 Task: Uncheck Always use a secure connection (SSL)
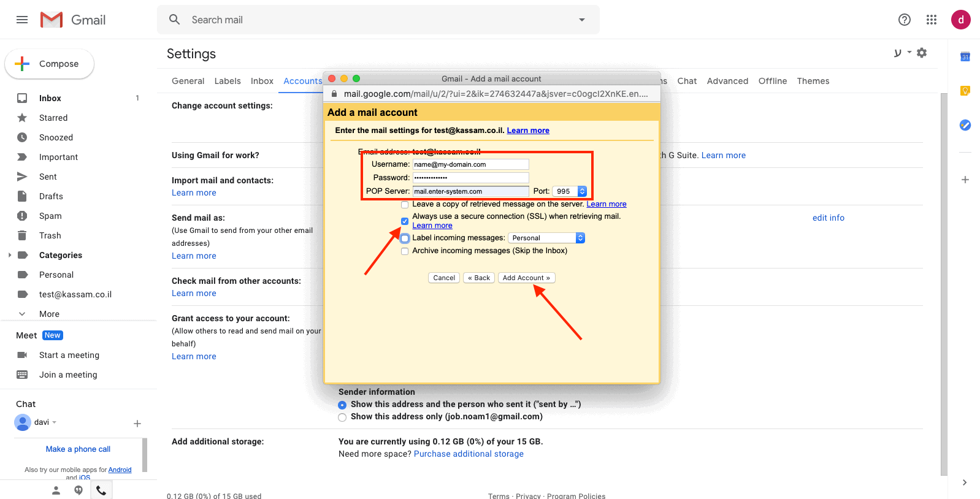coord(405,221)
